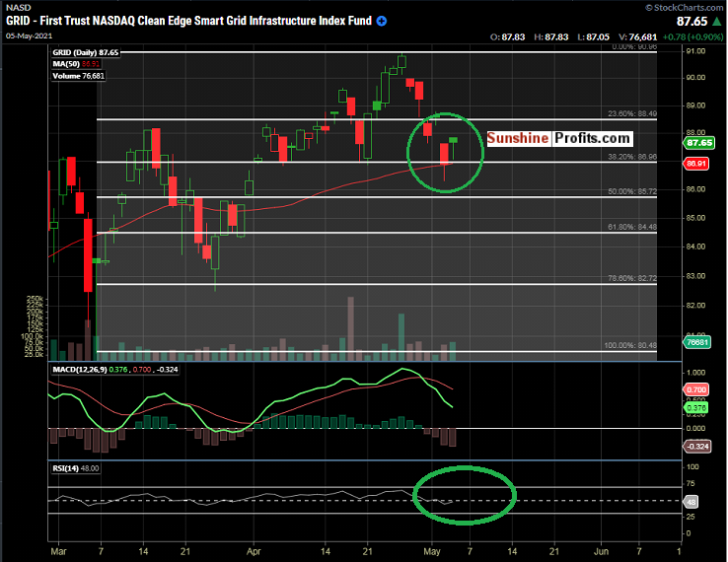Click the RSI(14) 48.00 legend

75,468
